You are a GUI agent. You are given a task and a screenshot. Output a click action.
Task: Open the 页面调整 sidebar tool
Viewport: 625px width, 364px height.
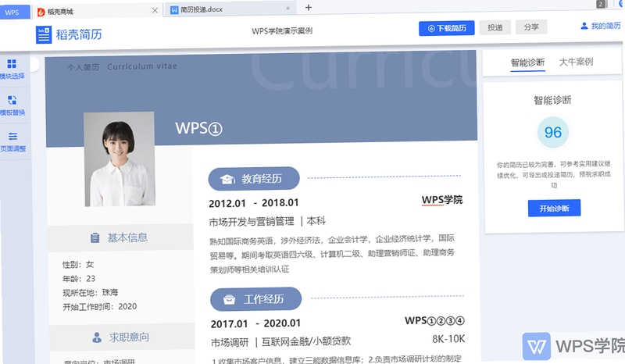pyautogui.click(x=12, y=142)
